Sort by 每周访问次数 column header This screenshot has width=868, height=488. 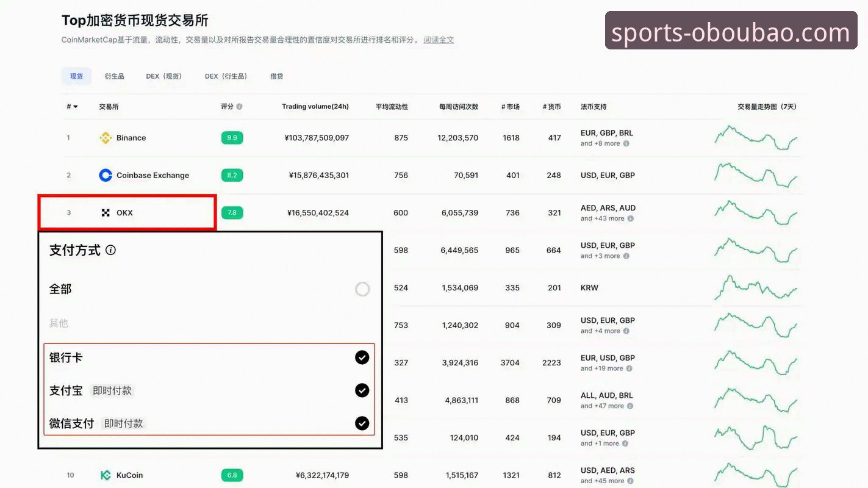pyautogui.click(x=459, y=107)
